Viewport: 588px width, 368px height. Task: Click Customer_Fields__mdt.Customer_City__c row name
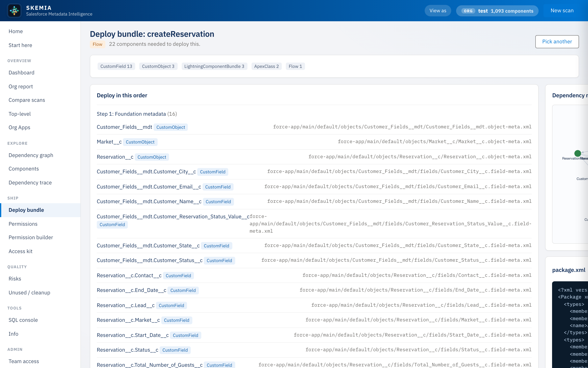click(146, 172)
